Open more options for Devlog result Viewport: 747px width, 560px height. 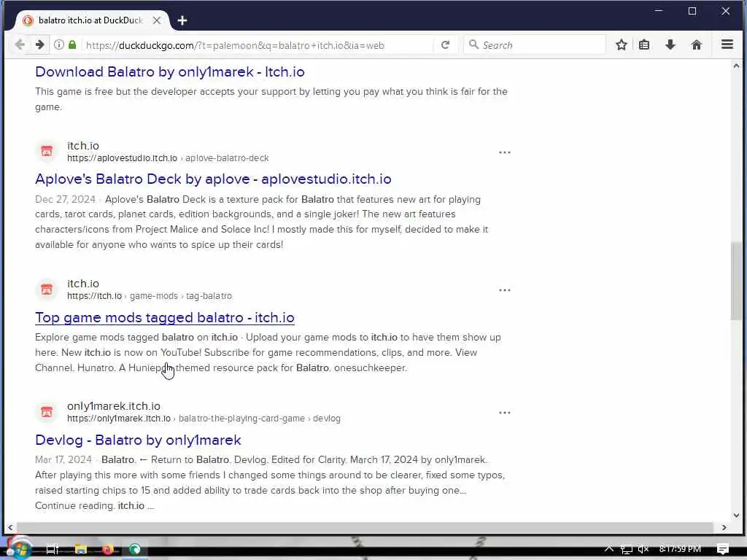(x=505, y=413)
